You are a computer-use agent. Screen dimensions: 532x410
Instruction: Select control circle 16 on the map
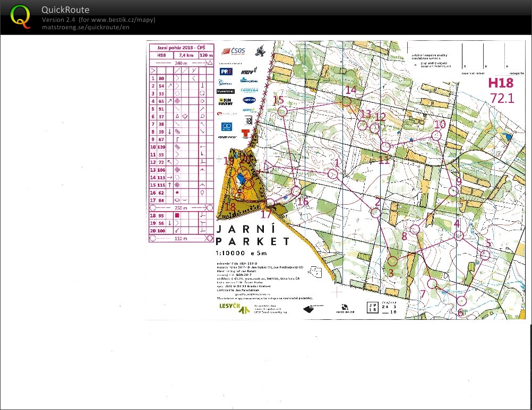[296, 191]
